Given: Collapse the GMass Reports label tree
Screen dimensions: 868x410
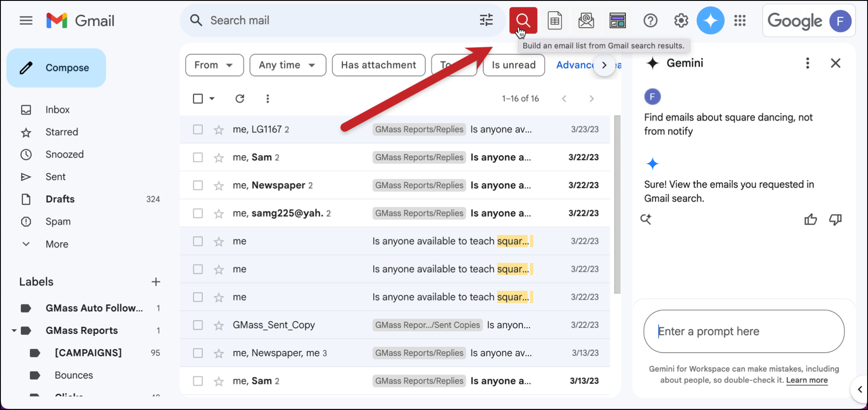Looking at the screenshot, I should (x=14, y=331).
